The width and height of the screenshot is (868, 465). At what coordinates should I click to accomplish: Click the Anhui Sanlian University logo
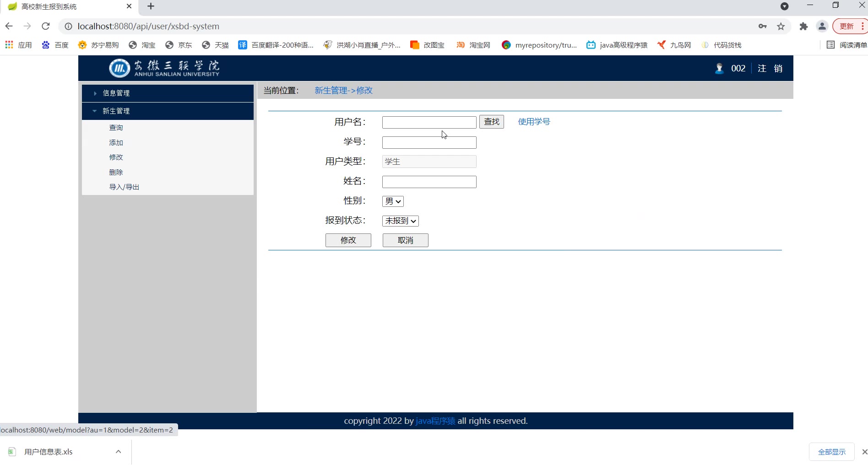point(164,68)
